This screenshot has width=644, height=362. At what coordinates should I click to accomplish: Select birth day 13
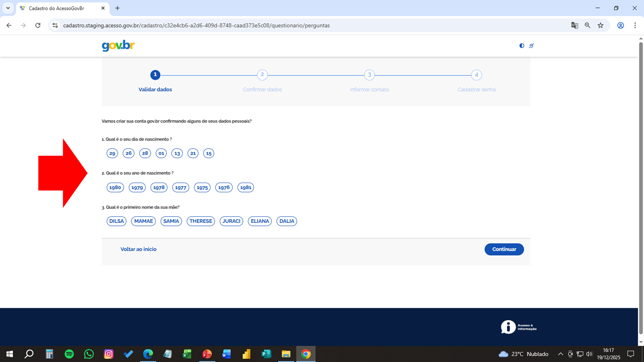177,153
